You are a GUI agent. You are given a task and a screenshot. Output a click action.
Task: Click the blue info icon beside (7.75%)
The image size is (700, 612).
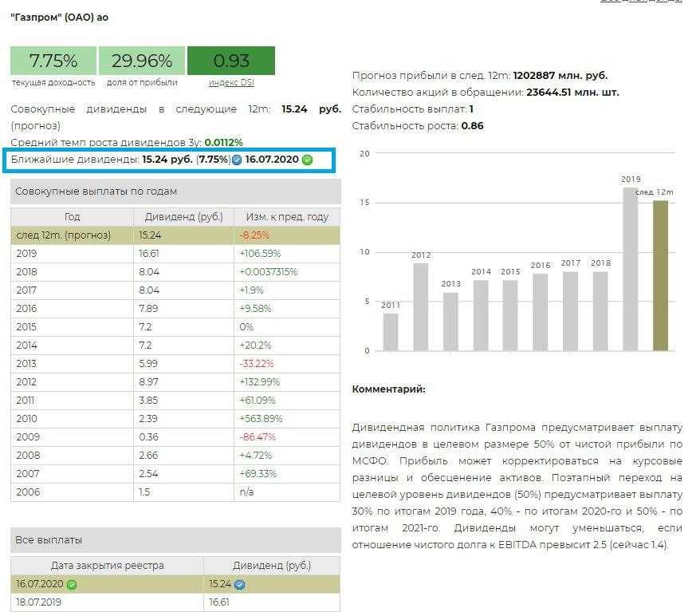[x=237, y=160]
